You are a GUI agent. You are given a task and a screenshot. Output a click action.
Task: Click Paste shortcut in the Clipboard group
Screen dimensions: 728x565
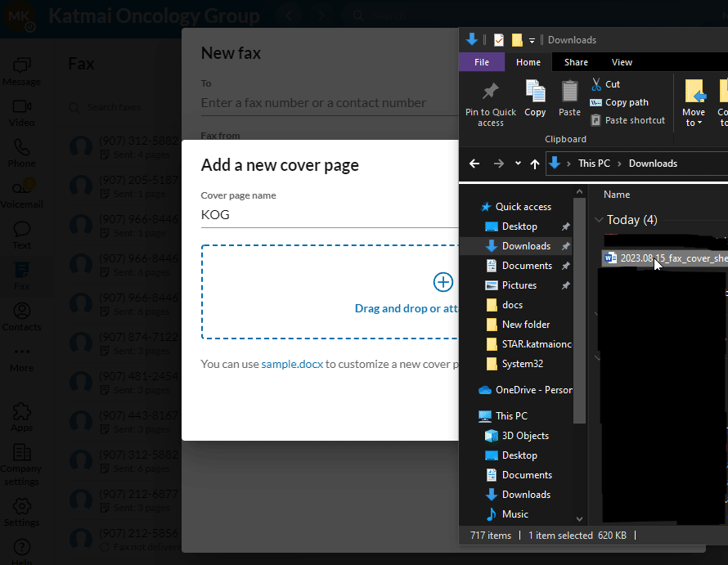[x=627, y=120]
